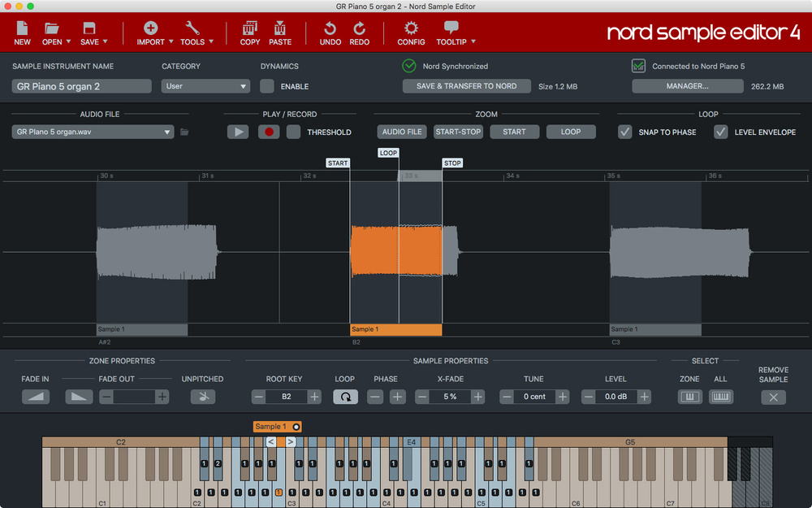812x508 pixels.
Task: Open the Manager window
Action: click(687, 85)
